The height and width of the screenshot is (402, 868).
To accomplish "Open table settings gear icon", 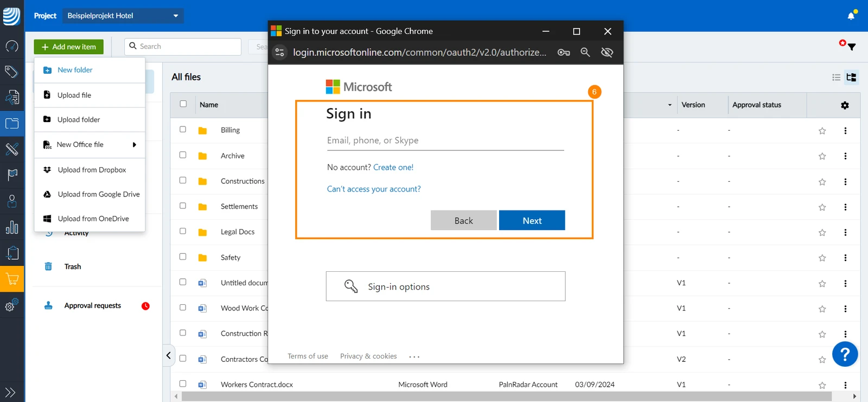I will tap(845, 105).
